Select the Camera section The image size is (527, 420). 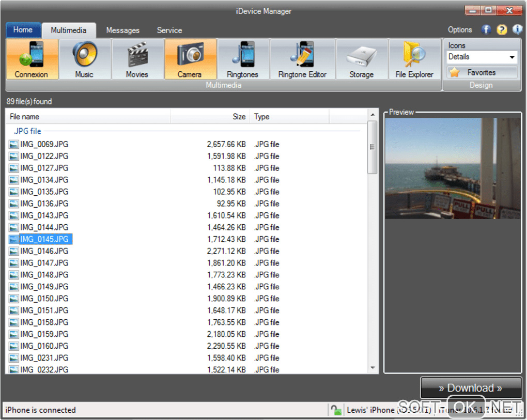[x=190, y=59]
